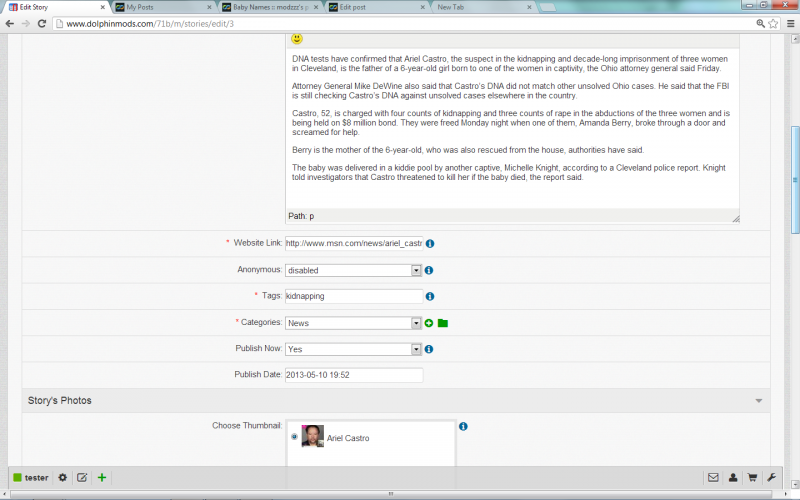Click the new tab button
Screen dimensions: 800x500
[x=547, y=7]
